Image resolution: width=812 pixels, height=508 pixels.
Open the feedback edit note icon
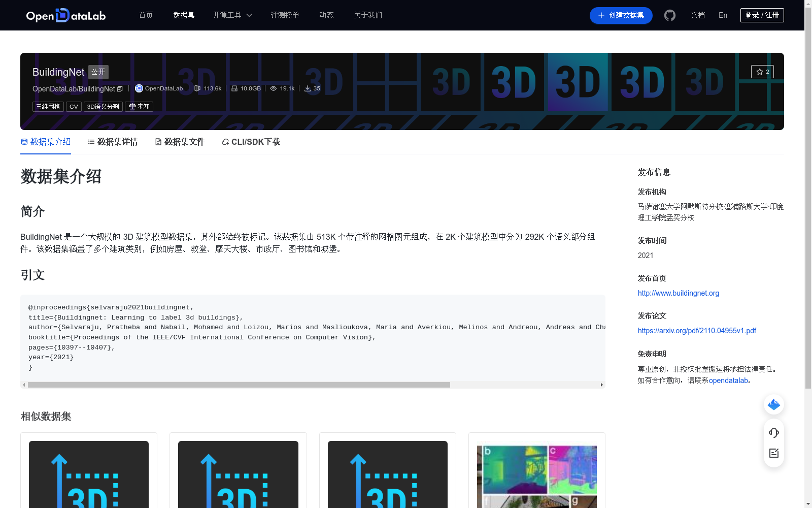pyautogui.click(x=774, y=453)
